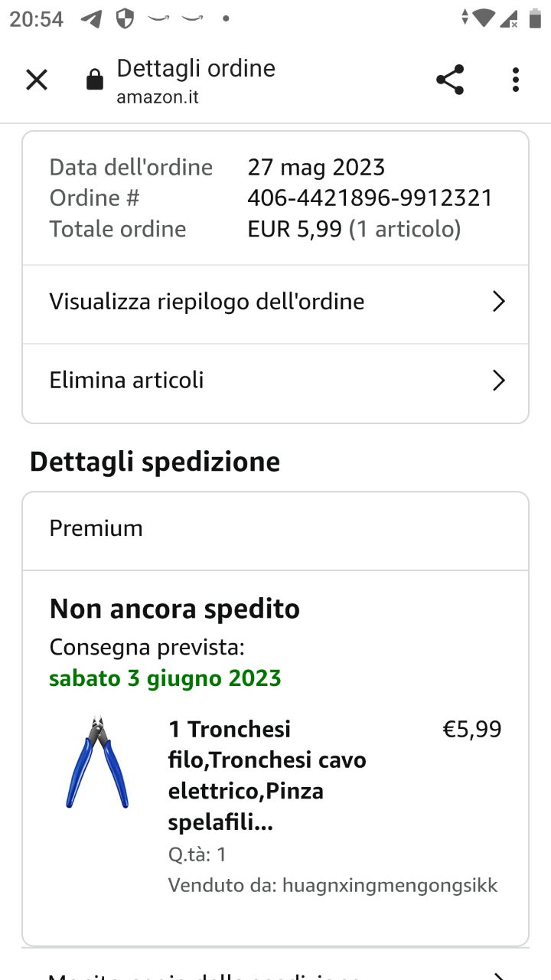Tap the Non ancora spedito status heading
This screenshot has height=980, width=551.
coord(174,609)
